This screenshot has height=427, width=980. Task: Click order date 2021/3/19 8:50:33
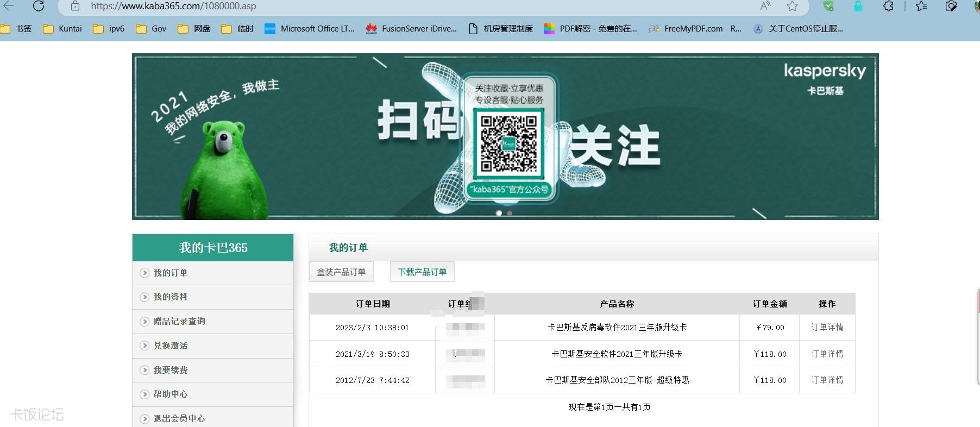click(x=372, y=354)
